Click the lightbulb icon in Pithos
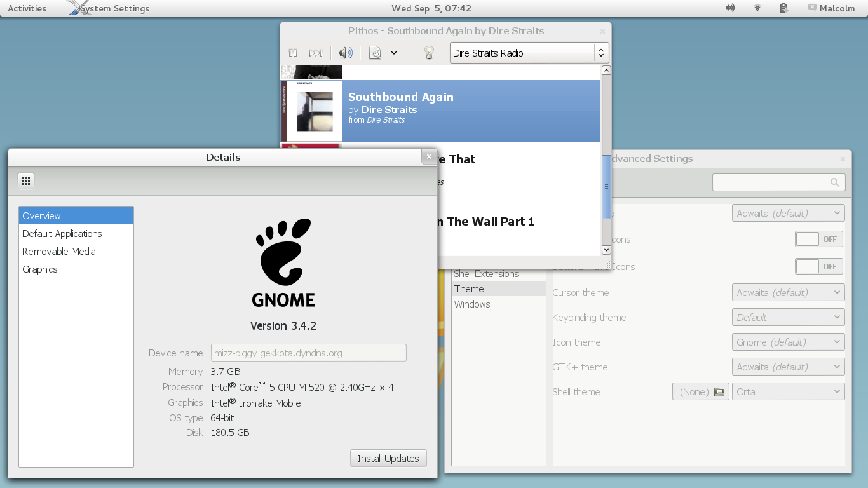 [x=429, y=53]
